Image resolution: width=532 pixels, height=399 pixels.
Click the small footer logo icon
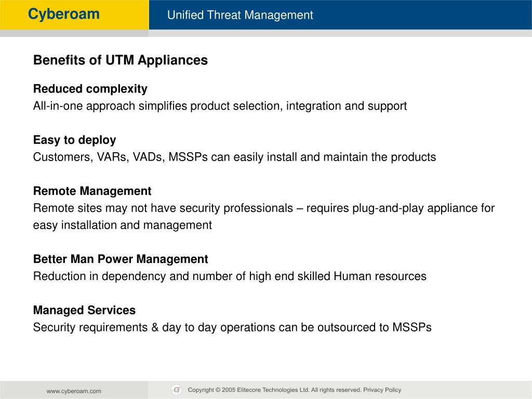tap(177, 390)
